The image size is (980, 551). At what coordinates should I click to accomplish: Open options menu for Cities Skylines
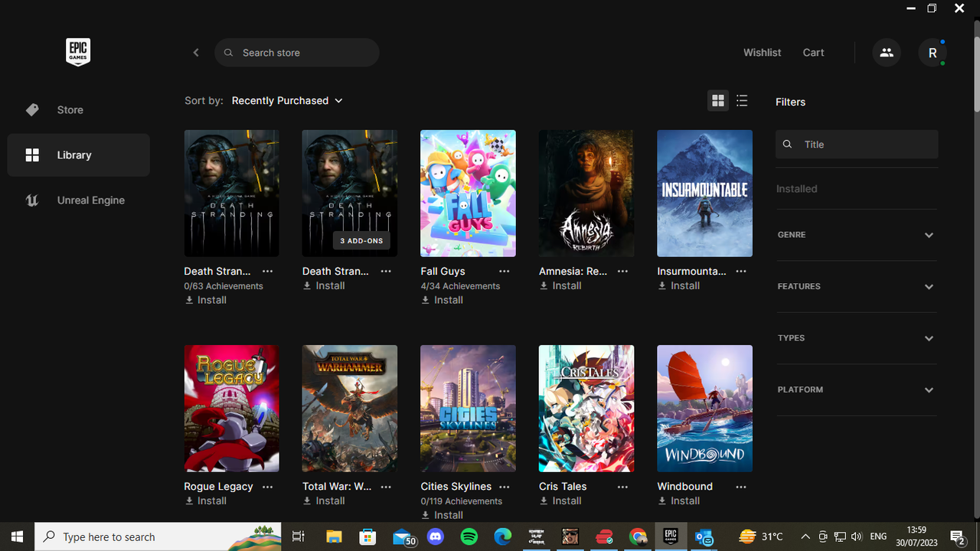point(504,486)
